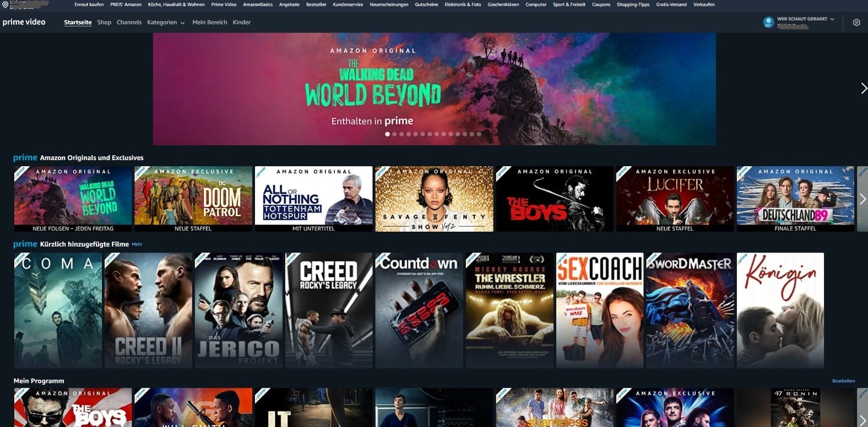
Task: Open Das Jerico Projekt poster
Action: point(238,310)
